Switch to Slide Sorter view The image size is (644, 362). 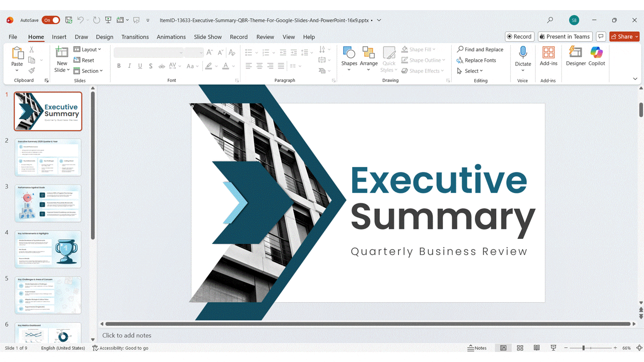point(520,348)
